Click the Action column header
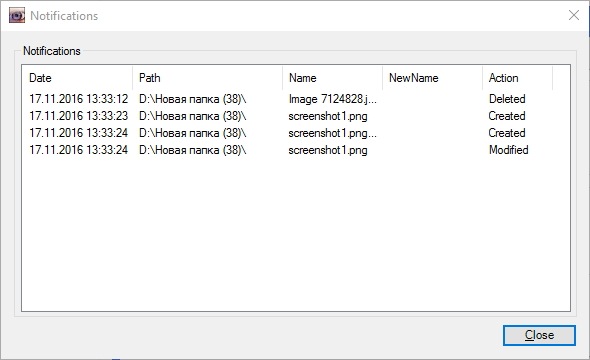Image resolution: width=590 pixels, height=360 pixels. pyautogui.click(x=517, y=78)
